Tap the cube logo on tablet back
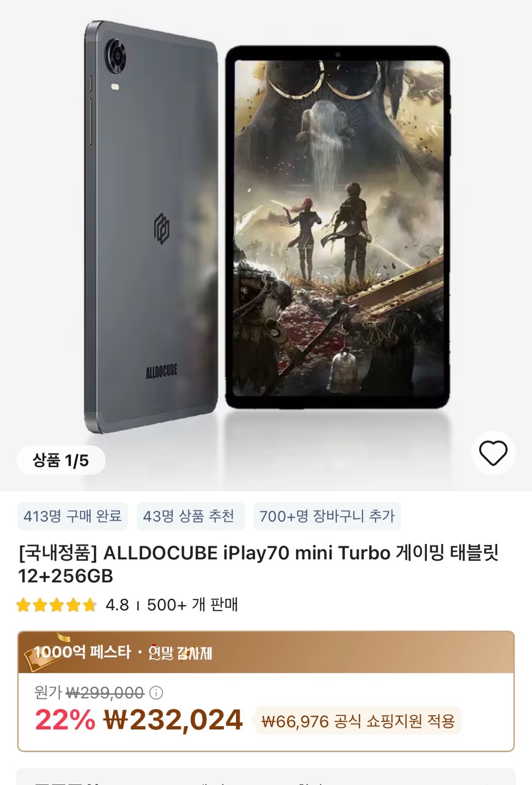The image size is (532, 785). pos(161,228)
